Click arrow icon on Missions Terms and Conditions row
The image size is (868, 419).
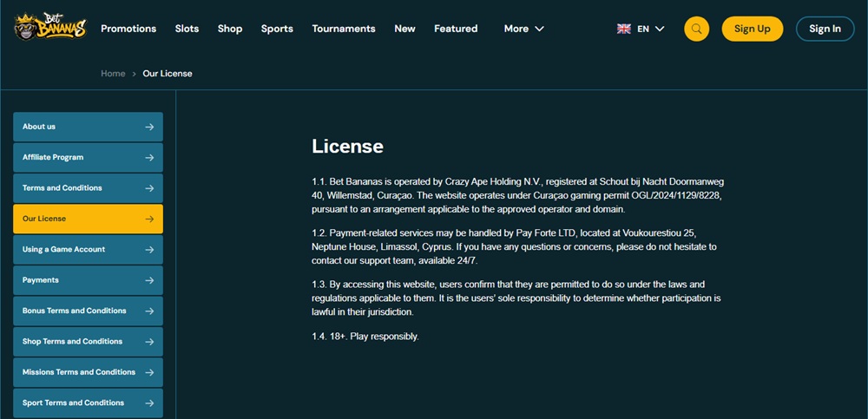pyautogui.click(x=149, y=372)
